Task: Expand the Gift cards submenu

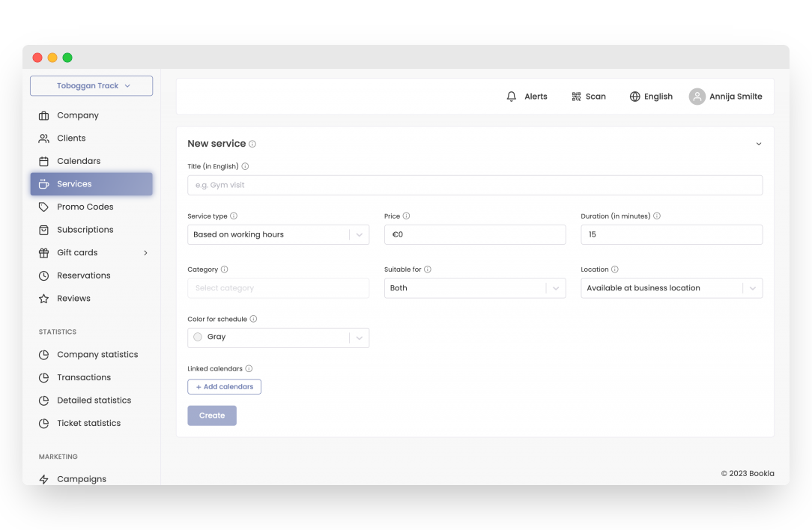Action: (145, 253)
